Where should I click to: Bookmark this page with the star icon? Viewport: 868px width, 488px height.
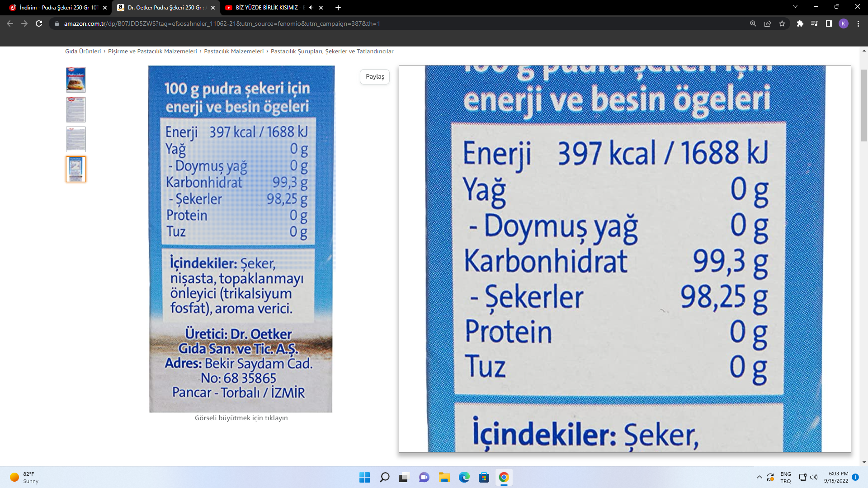coord(782,23)
